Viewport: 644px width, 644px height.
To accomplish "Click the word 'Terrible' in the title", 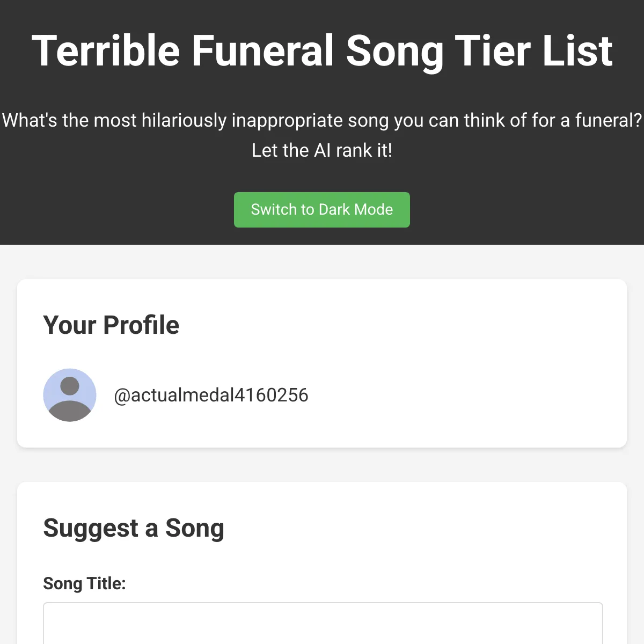I will pos(106,51).
